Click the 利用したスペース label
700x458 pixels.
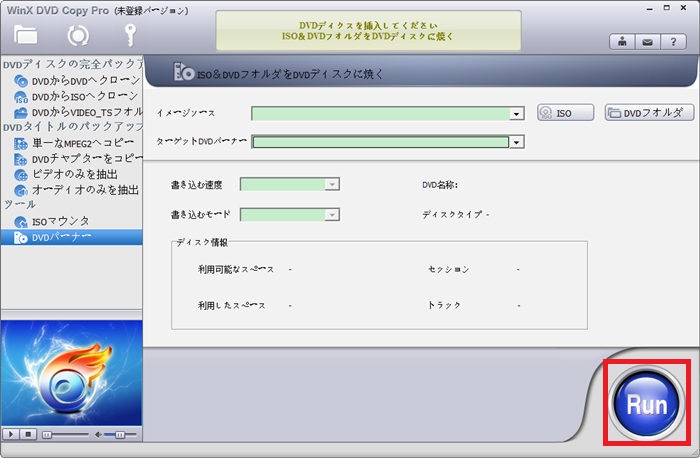click(x=232, y=305)
